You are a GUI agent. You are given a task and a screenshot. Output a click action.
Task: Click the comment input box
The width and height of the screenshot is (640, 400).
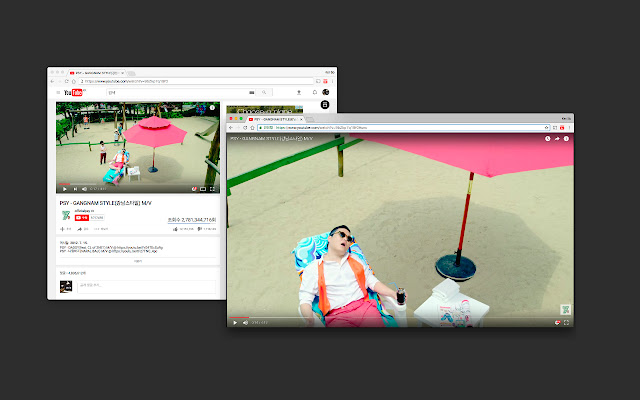pyautogui.click(x=147, y=287)
